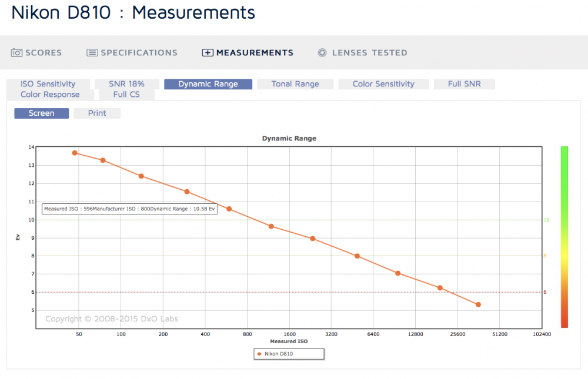Click the Nikon D810 legend entry
The image size is (588, 379).
coord(289,354)
